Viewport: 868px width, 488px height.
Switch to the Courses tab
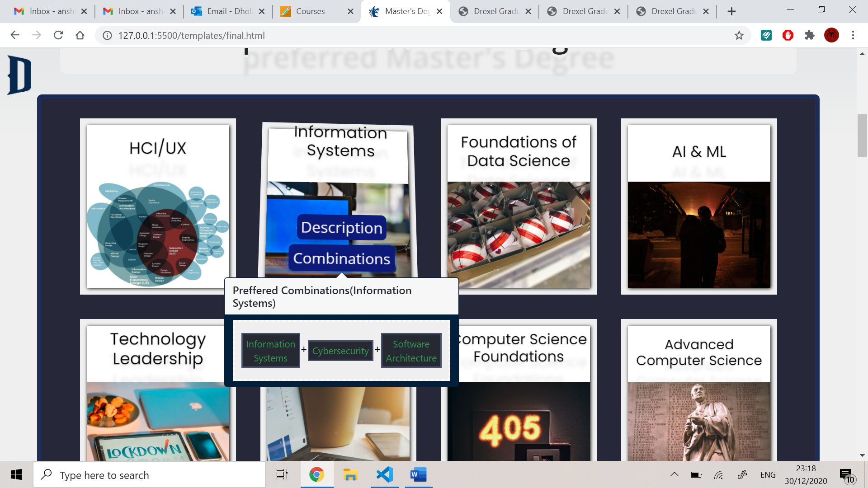pos(310,11)
